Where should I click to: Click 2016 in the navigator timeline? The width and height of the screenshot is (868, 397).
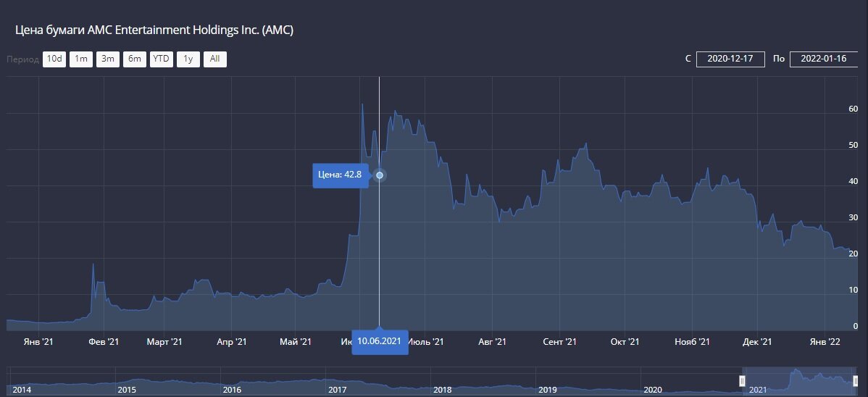coord(232,390)
